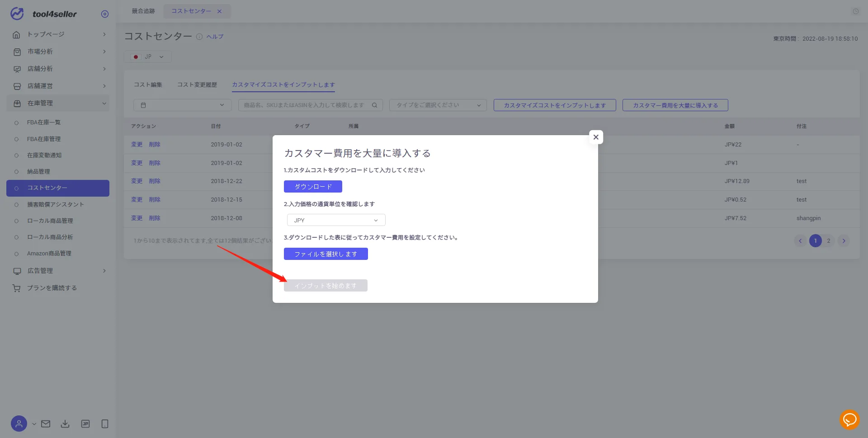Click 変更 for 2018-12-08 row
Viewport: 868px width, 438px height.
pyautogui.click(x=137, y=218)
